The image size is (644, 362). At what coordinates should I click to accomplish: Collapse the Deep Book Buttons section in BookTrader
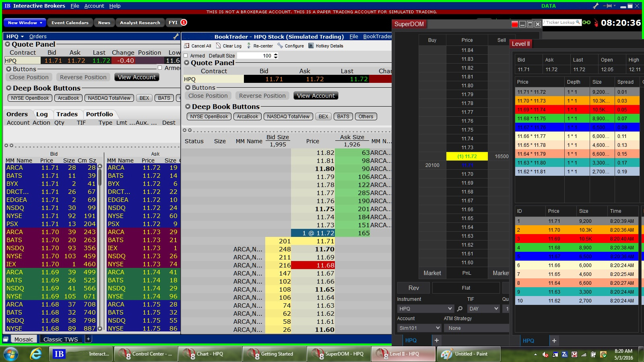(188, 107)
